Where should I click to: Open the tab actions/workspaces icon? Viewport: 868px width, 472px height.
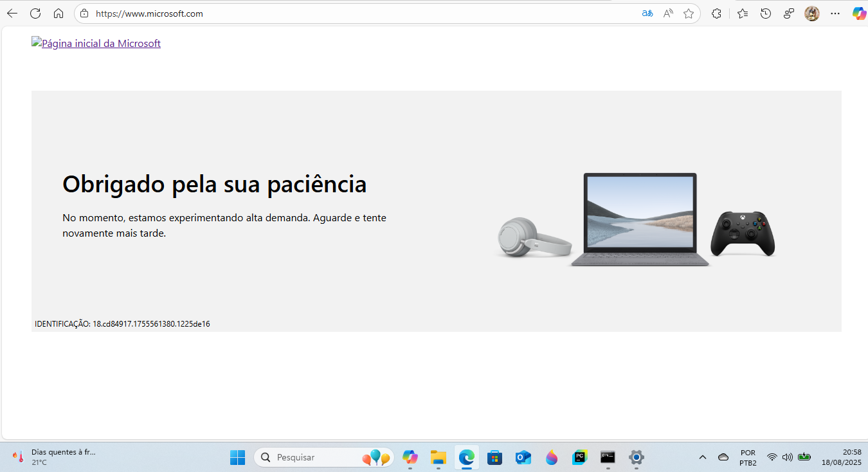(x=789, y=14)
